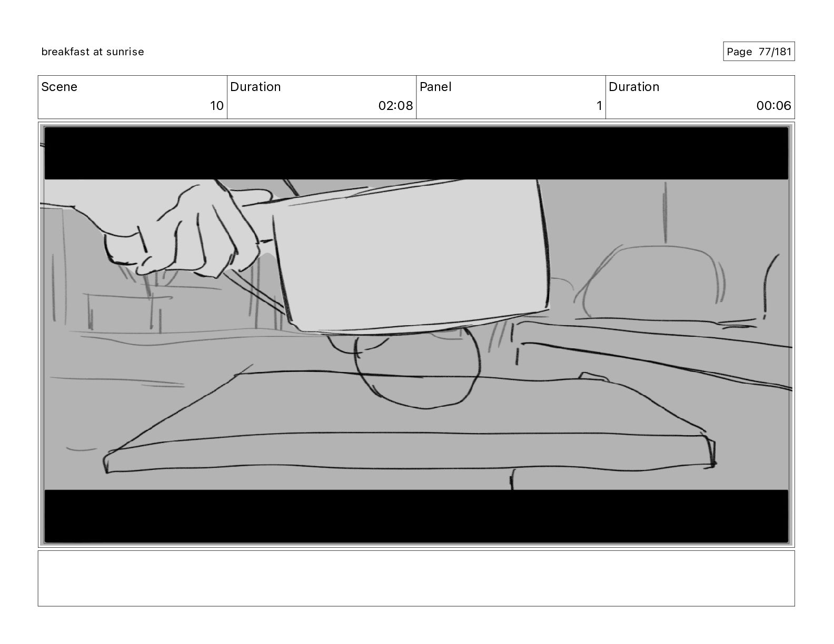Click the scene Duration label

(255, 87)
